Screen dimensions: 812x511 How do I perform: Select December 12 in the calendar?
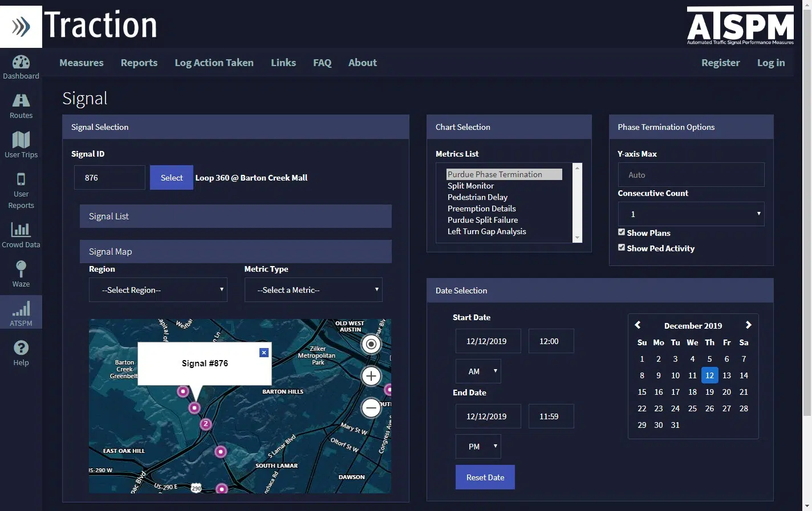coord(709,375)
